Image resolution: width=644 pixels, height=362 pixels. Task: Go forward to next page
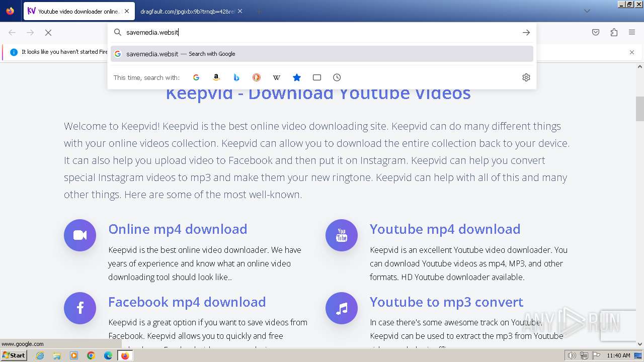coord(30,32)
